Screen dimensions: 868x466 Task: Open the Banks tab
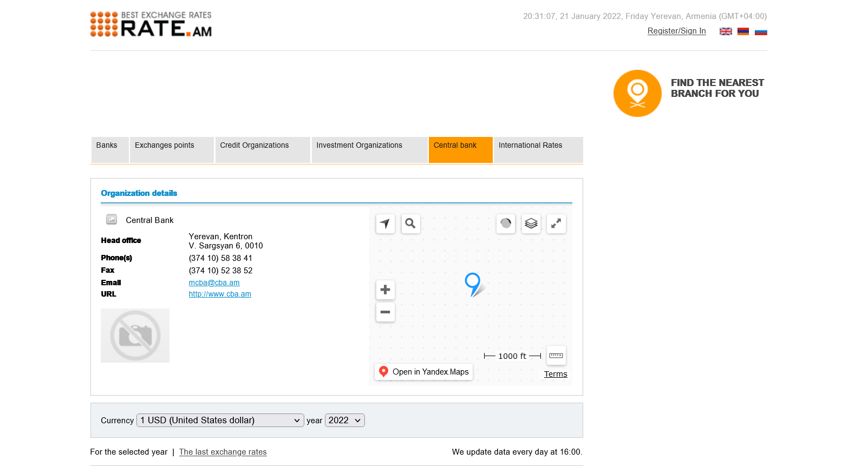(107, 146)
